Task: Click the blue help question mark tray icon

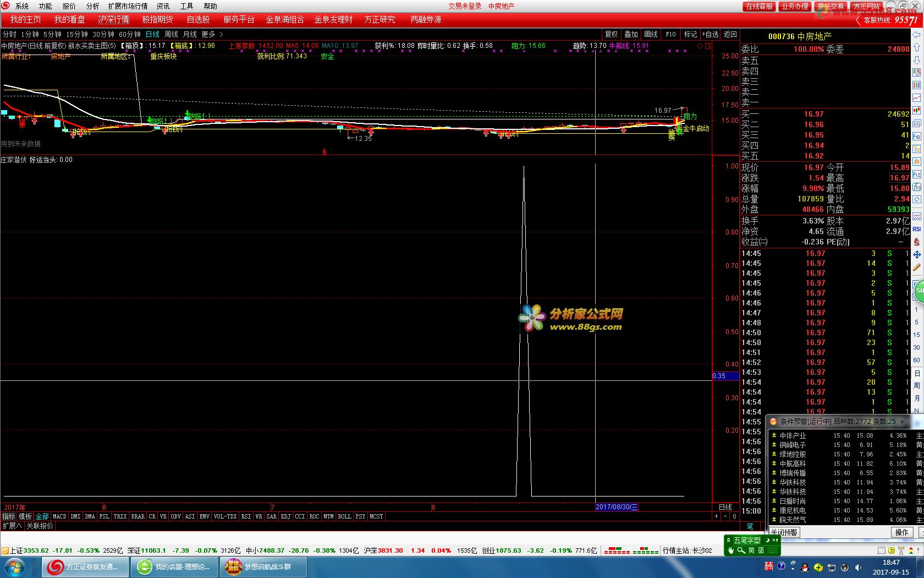Action: pos(781,566)
